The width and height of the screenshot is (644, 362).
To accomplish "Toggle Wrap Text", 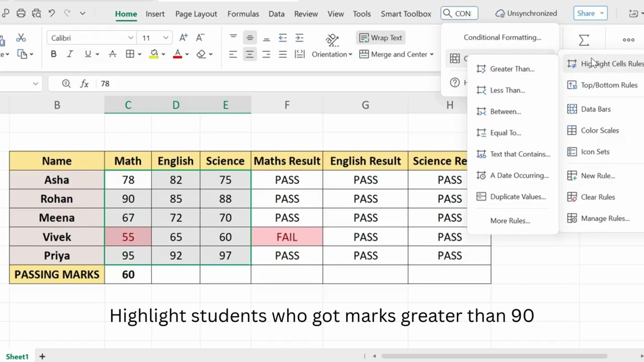I will pyautogui.click(x=381, y=38).
